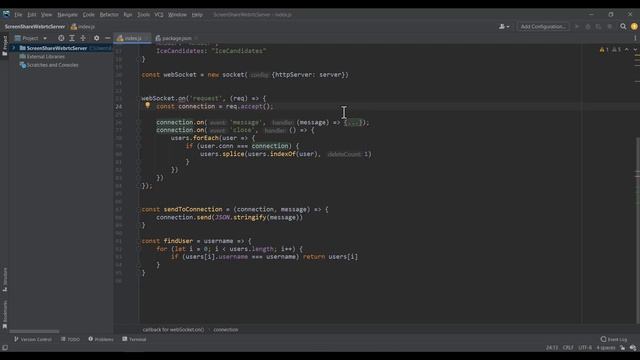The image size is (640, 360).
Task: Expand the folded message handler braces
Action: [353, 122]
